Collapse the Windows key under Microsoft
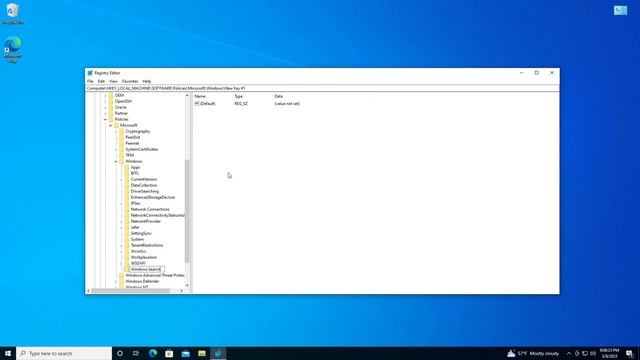Image resolution: width=640 pixels, height=360 pixels. [x=116, y=161]
